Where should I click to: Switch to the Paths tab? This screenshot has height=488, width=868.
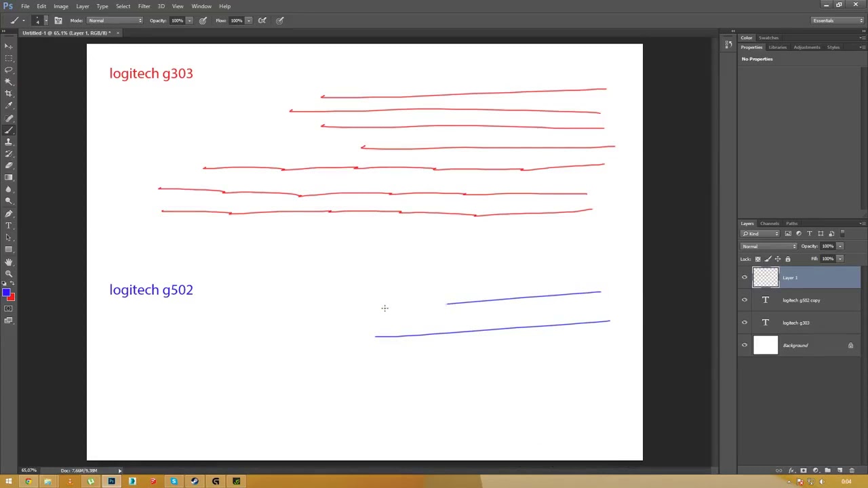tap(792, 224)
